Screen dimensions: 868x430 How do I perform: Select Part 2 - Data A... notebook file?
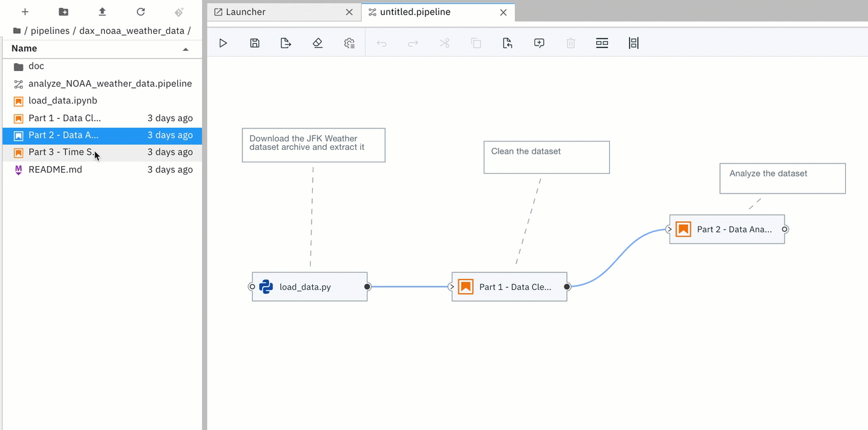(x=102, y=135)
